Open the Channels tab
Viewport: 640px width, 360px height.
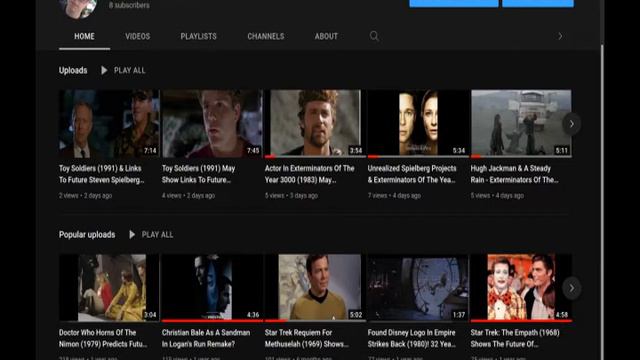(266, 36)
